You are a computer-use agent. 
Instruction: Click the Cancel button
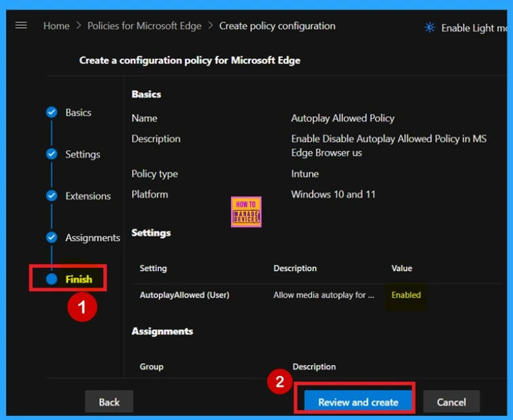[x=451, y=402]
